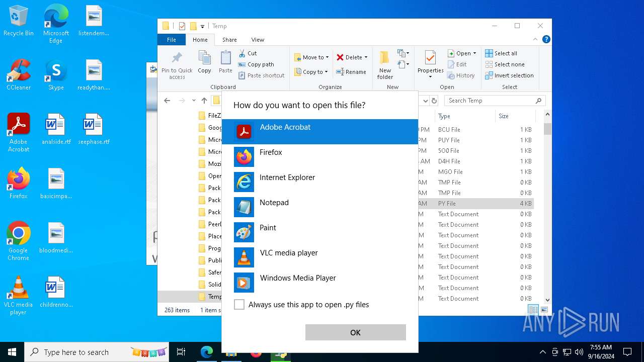Sort by the Type column header

click(466, 116)
